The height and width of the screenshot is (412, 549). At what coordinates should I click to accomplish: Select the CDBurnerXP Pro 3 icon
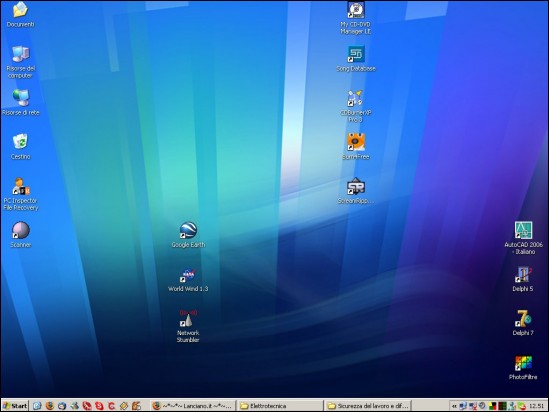click(356, 106)
